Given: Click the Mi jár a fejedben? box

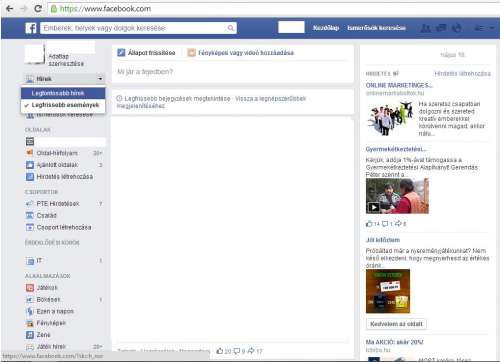Looking at the screenshot, I should click(x=232, y=72).
